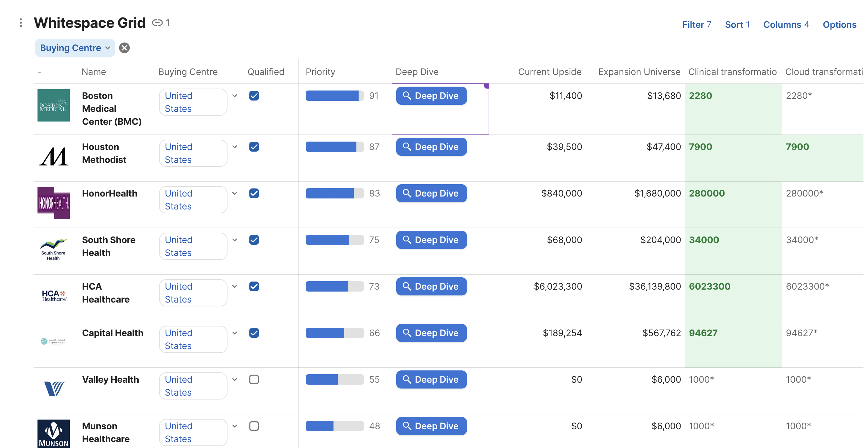Open the Columns 4 menu
868x448 pixels.
click(786, 25)
